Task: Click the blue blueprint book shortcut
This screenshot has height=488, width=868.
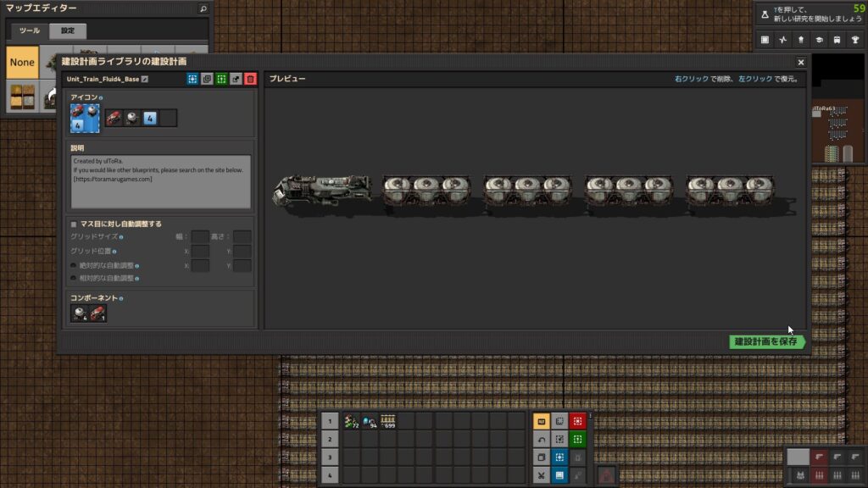Action: [559, 475]
